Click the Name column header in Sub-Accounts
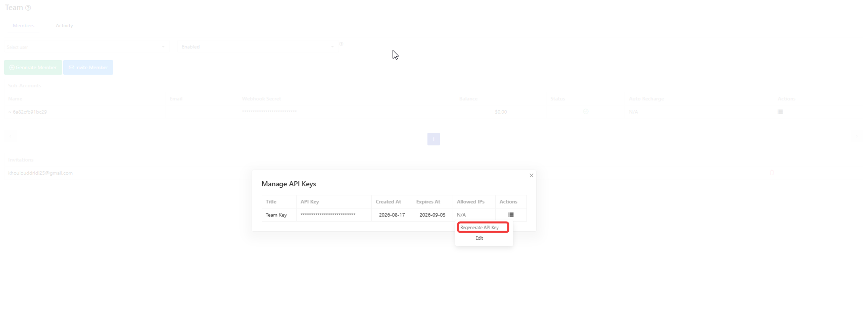The height and width of the screenshot is (316, 868). pyautogui.click(x=15, y=99)
